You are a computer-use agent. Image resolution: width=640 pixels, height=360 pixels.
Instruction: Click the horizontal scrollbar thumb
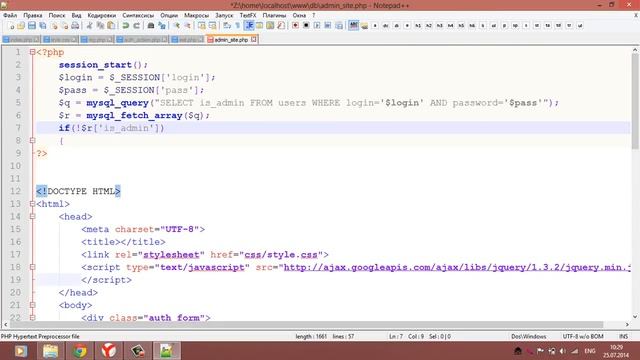pyautogui.click(x=306, y=324)
